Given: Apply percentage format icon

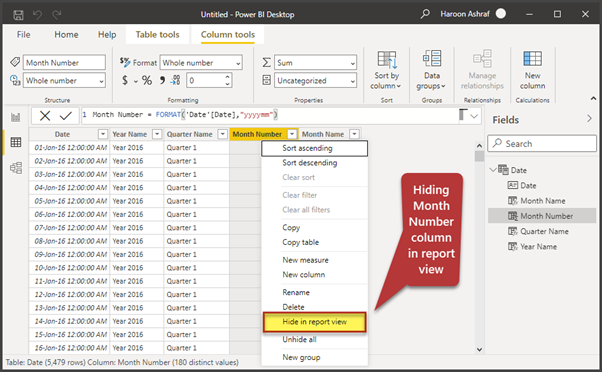Looking at the screenshot, I should point(147,80).
